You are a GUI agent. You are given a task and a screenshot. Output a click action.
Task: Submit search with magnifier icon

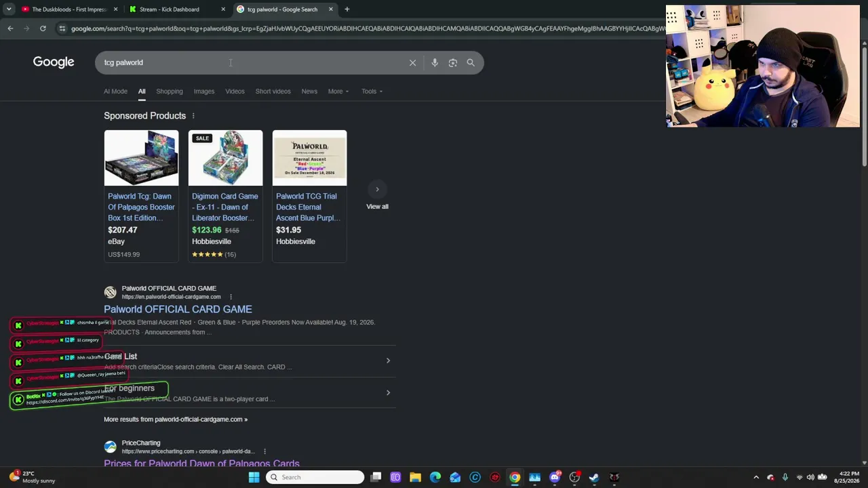tap(471, 62)
